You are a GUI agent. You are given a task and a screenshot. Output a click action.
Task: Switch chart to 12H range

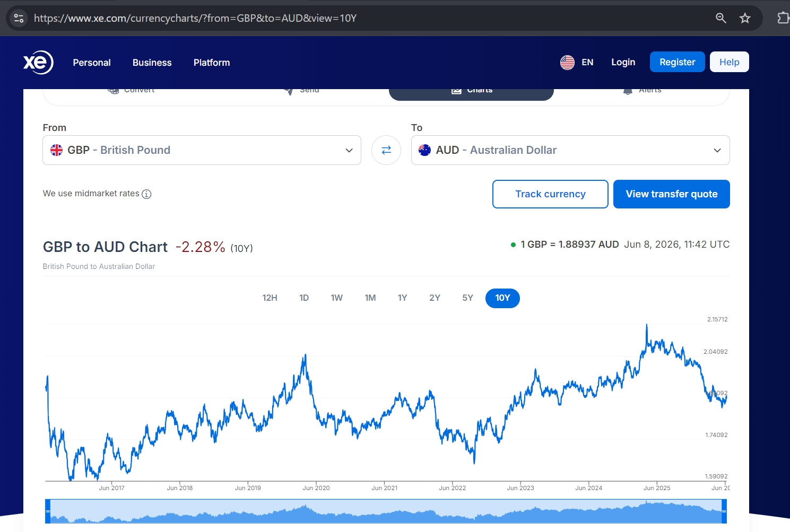click(x=270, y=298)
